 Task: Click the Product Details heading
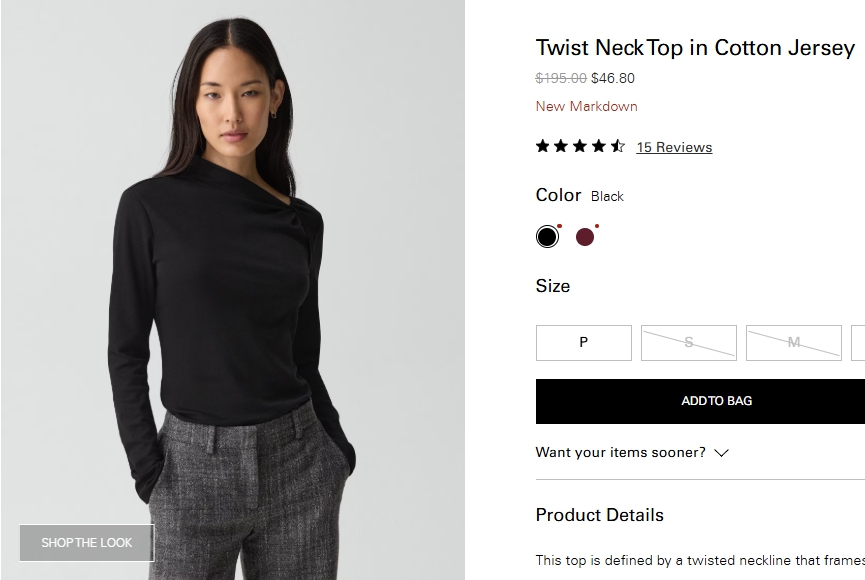(599, 515)
